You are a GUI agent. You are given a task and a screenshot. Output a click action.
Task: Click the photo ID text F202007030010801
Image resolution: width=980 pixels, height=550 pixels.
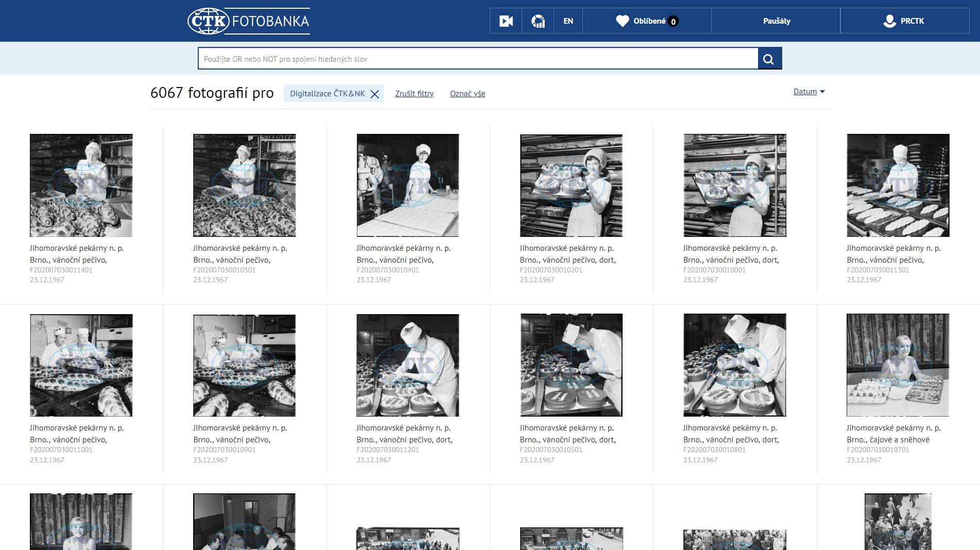point(714,450)
